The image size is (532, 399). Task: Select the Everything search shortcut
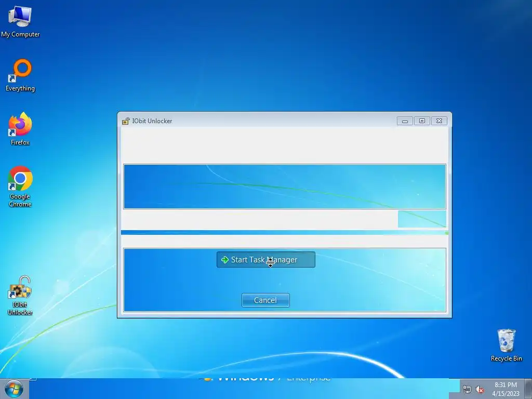[20, 75]
